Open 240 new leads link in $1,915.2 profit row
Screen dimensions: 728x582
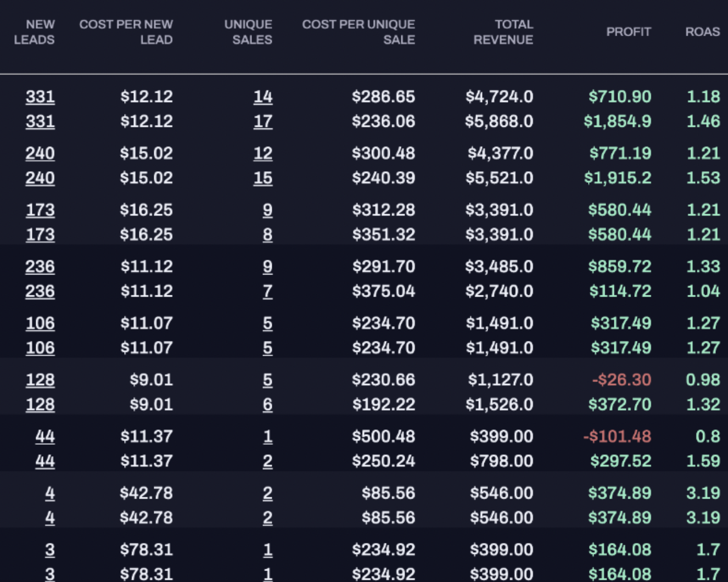click(x=40, y=178)
